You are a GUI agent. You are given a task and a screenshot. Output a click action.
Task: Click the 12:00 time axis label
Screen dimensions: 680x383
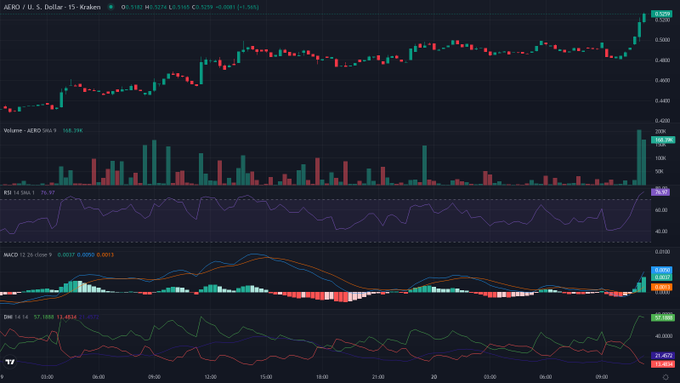point(210,377)
